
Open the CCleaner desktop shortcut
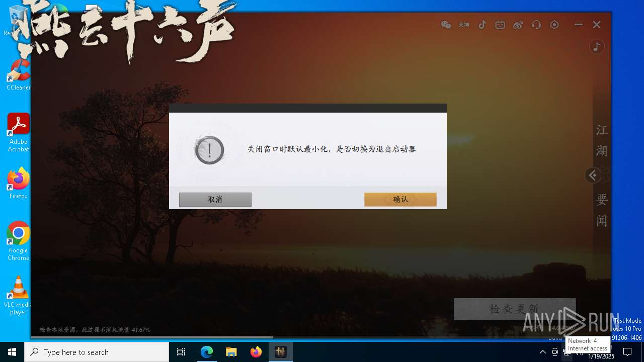(18, 75)
